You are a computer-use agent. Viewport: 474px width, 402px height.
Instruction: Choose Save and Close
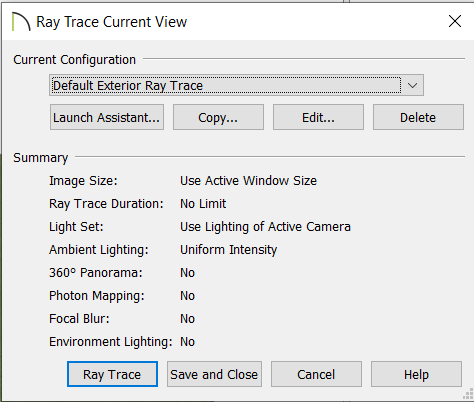214,374
